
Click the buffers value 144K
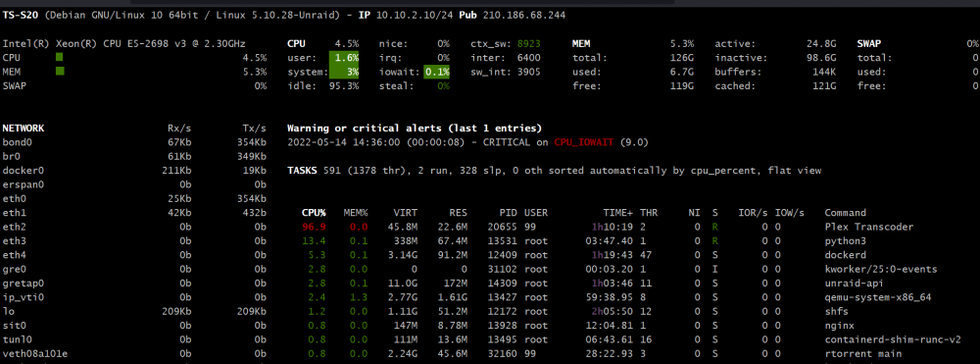click(x=825, y=72)
